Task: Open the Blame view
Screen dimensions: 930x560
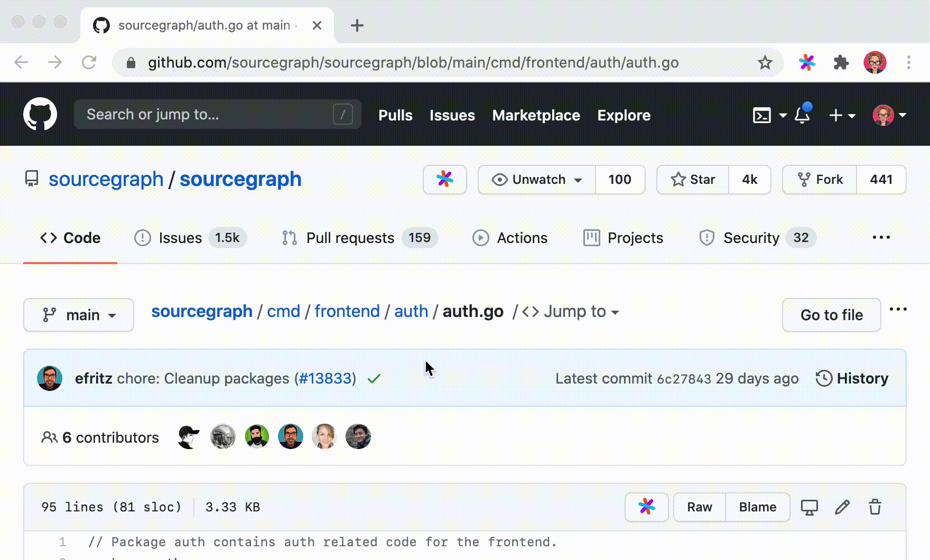Action: (x=758, y=507)
